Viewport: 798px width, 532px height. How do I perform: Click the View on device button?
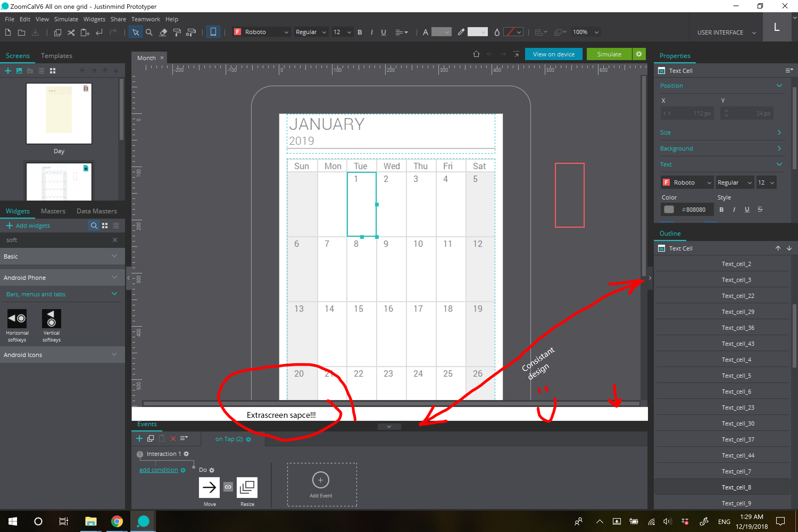(553, 54)
